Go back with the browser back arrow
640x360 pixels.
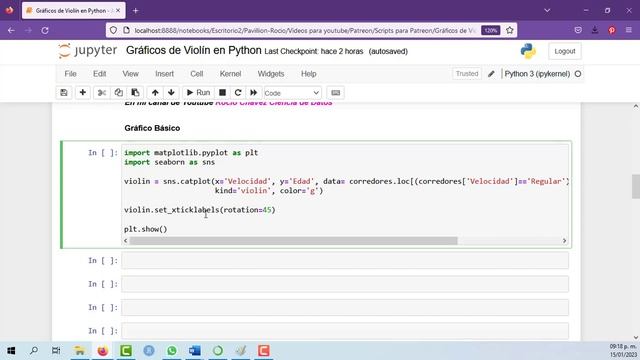11,30
